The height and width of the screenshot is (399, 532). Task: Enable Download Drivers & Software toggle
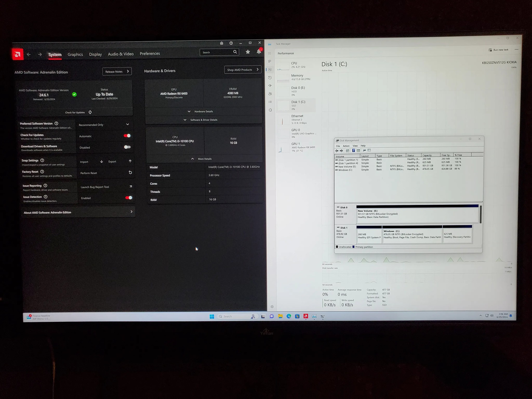127,147
